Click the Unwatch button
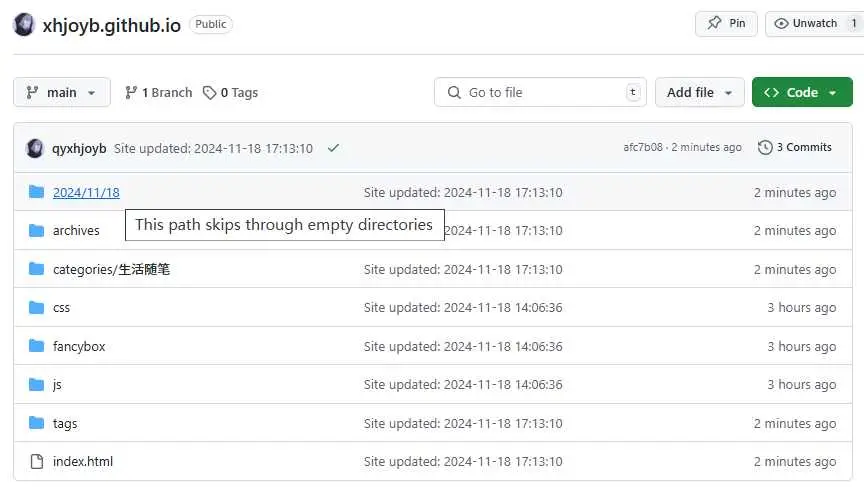 point(806,24)
